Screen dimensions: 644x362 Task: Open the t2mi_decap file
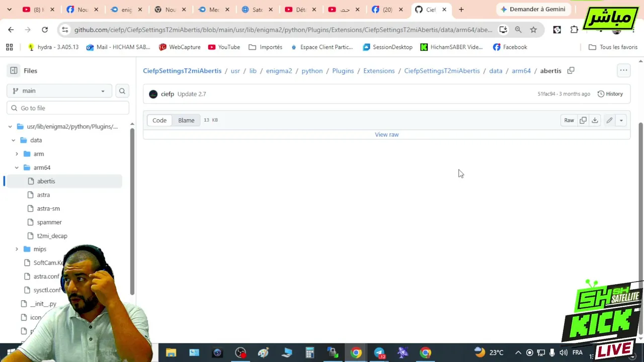[x=52, y=236]
